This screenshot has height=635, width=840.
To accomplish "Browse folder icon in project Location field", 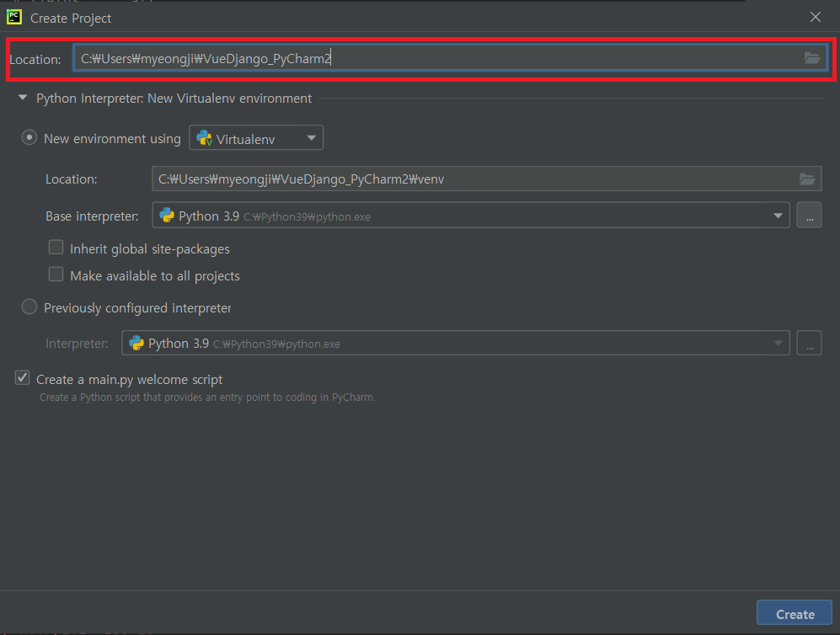I will [x=811, y=58].
